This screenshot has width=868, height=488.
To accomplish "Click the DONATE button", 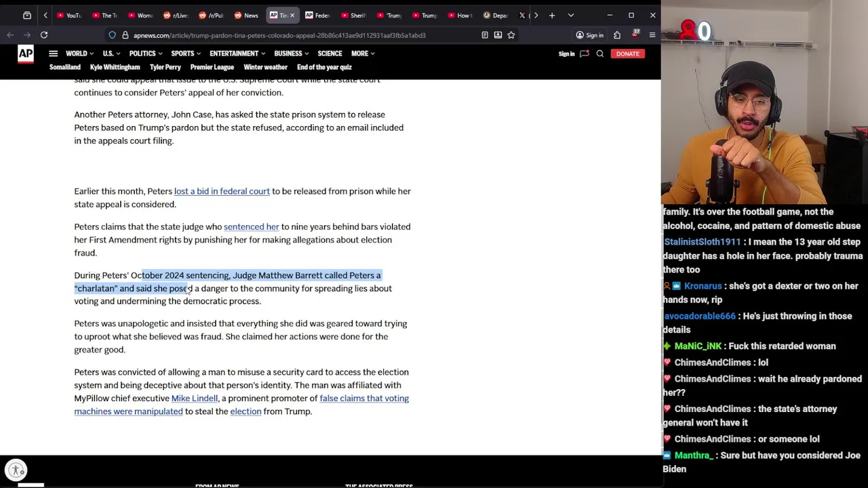I will pos(628,54).
